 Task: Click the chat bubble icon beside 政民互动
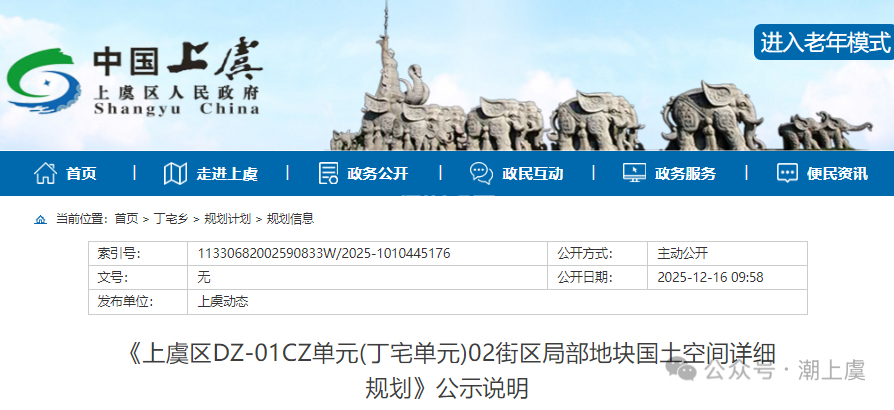(x=481, y=173)
